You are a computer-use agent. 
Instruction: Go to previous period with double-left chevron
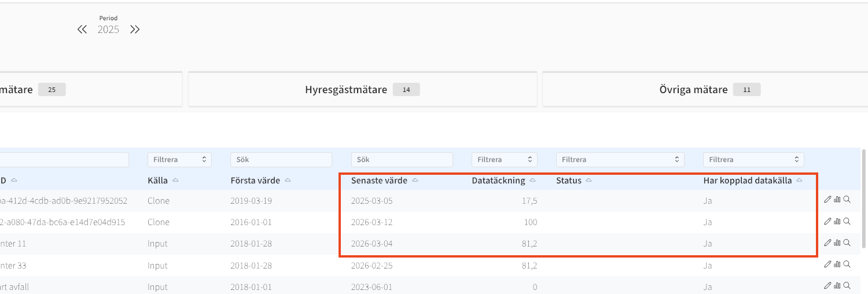[x=82, y=30]
